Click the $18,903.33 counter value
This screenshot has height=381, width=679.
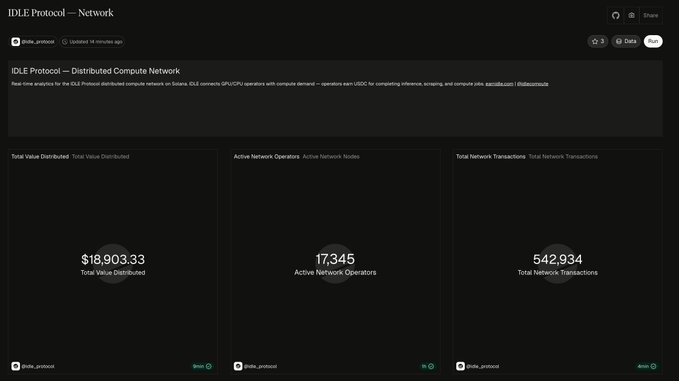click(113, 259)
